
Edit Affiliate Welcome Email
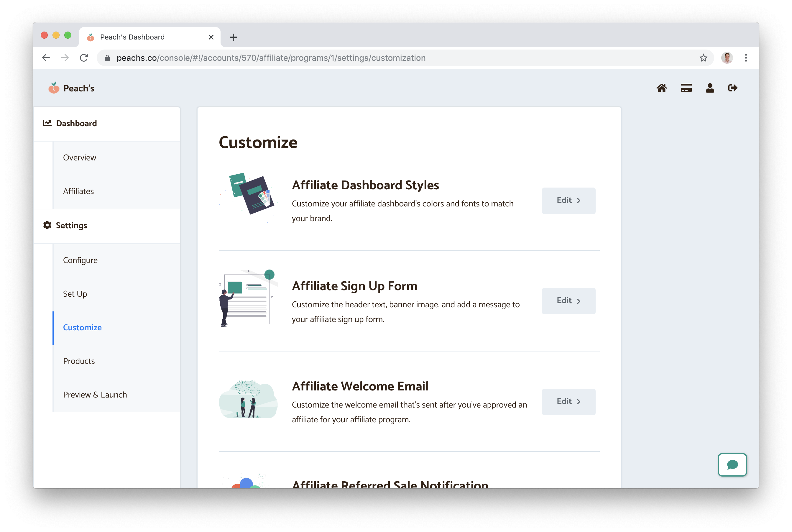point(568,401)
